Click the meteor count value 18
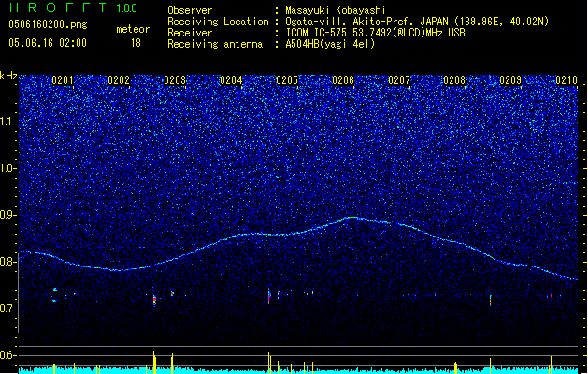 tap(136, 43)
